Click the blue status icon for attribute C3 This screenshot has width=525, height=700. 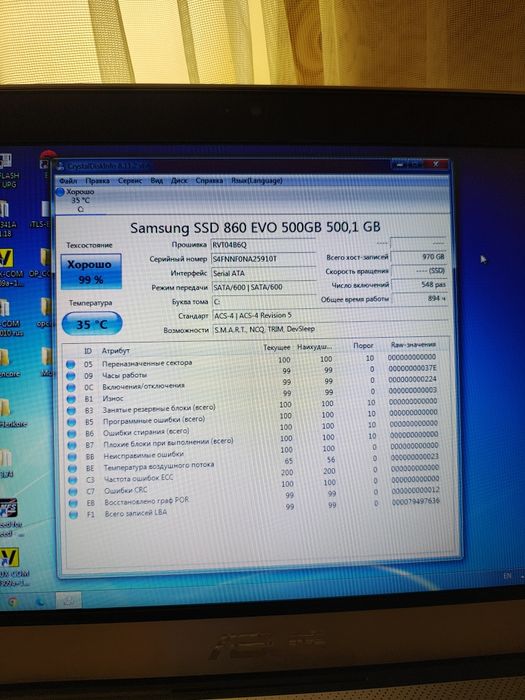point(72,480)
